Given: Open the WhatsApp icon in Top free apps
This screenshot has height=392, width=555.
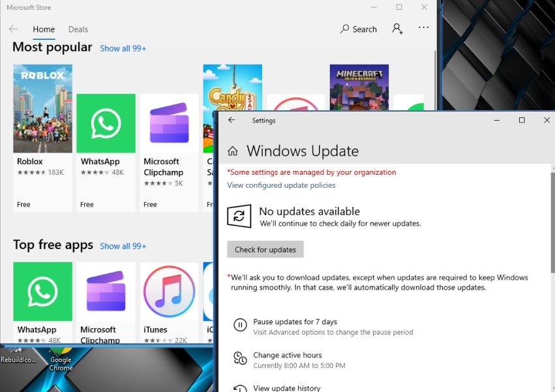Looking at the screenshot, I should tap(42, 292).
